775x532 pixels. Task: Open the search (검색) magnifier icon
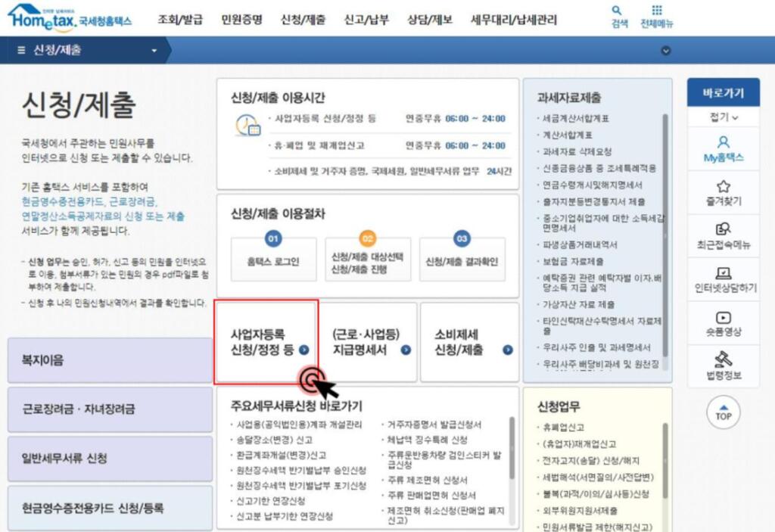[x=618, y=11]
